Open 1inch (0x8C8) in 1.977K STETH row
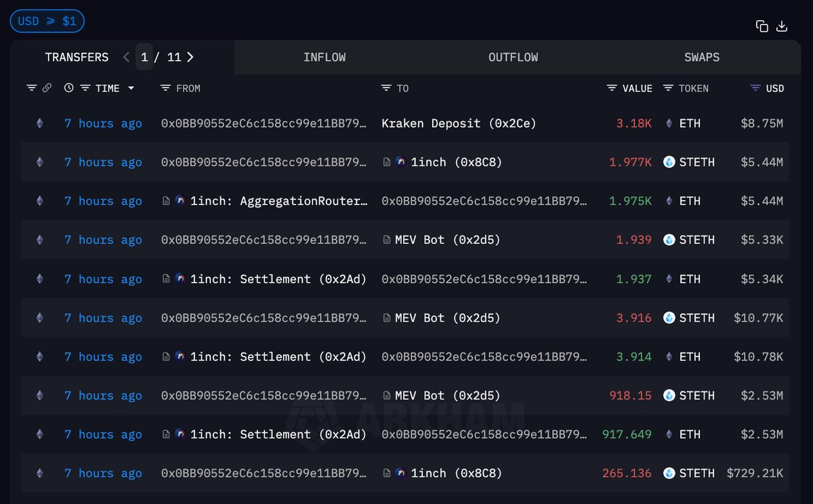The image size is (813, 504). click(457, 162)
